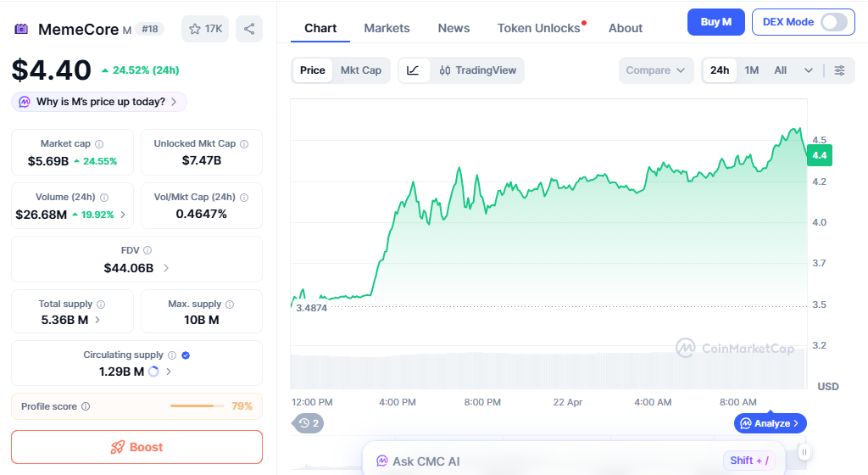Click the Profile score info icon
Screen dimensions: 868x475
tap(86, 406)
